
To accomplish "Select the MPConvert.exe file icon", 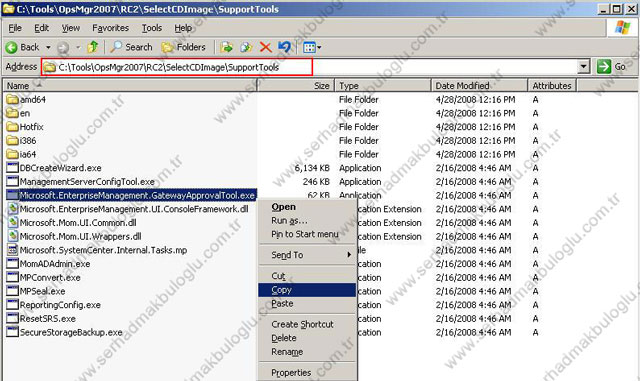I will pos(13,277).
